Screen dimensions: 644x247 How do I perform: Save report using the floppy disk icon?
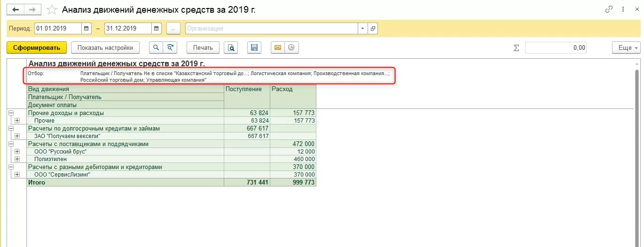[254, 47]
